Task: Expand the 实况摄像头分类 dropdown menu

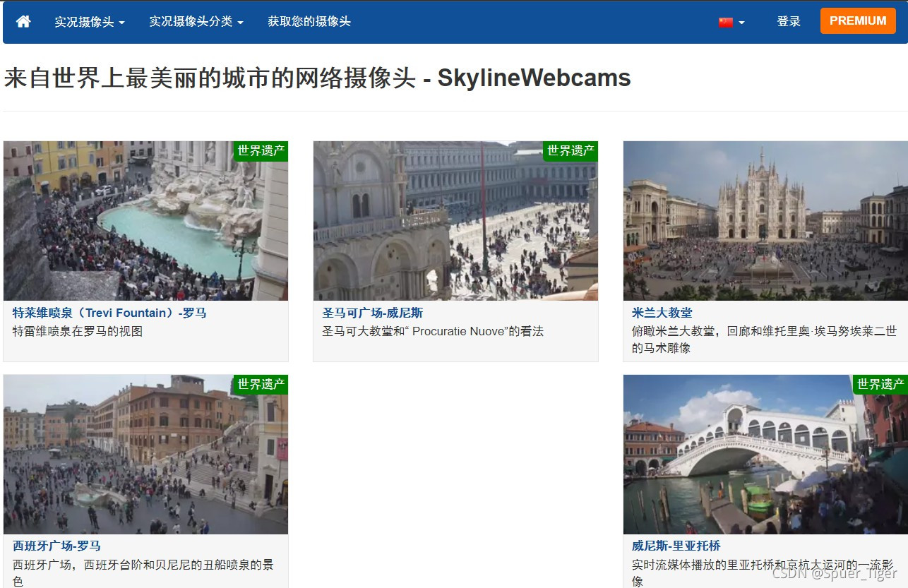Action: (x=196, y=22)
